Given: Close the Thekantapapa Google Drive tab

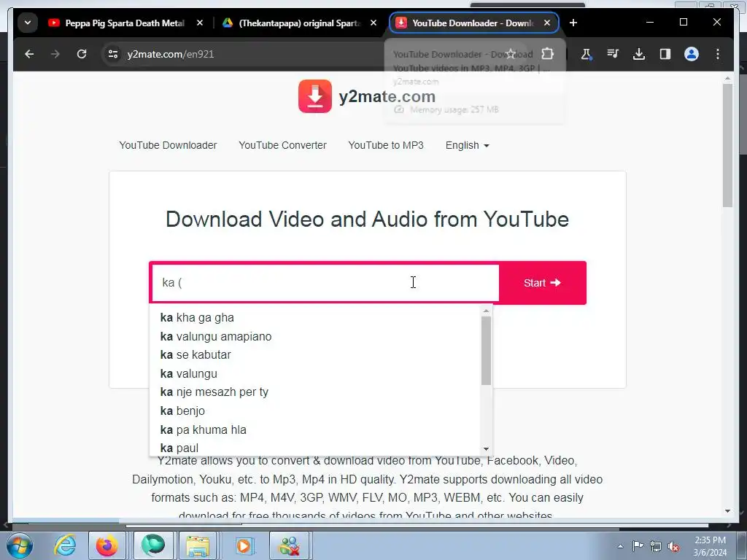Looking at the screenshot, I should coord(373,23).
